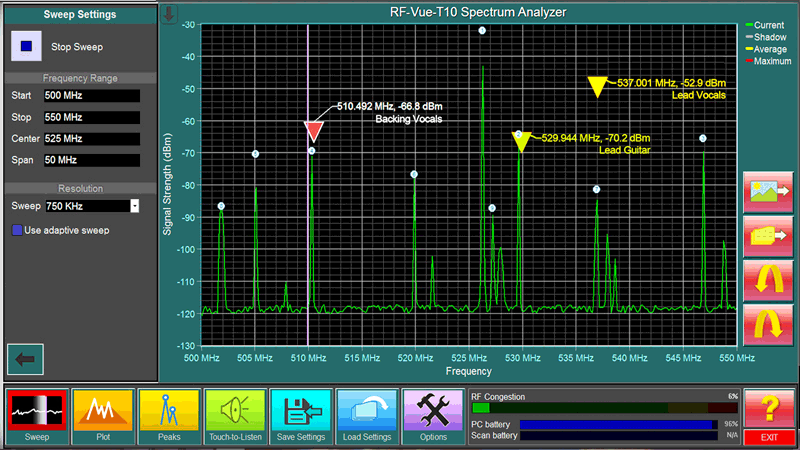
Task: Click the Stop Sweep label
Action: click(77, 47)
